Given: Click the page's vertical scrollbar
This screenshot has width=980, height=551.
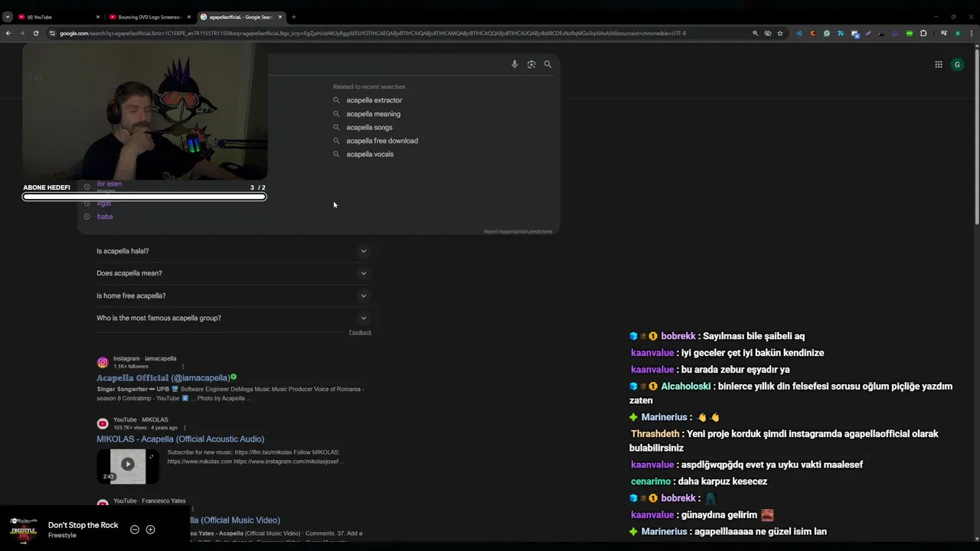Looking at the screenshot, I should (x=976, y=138).
